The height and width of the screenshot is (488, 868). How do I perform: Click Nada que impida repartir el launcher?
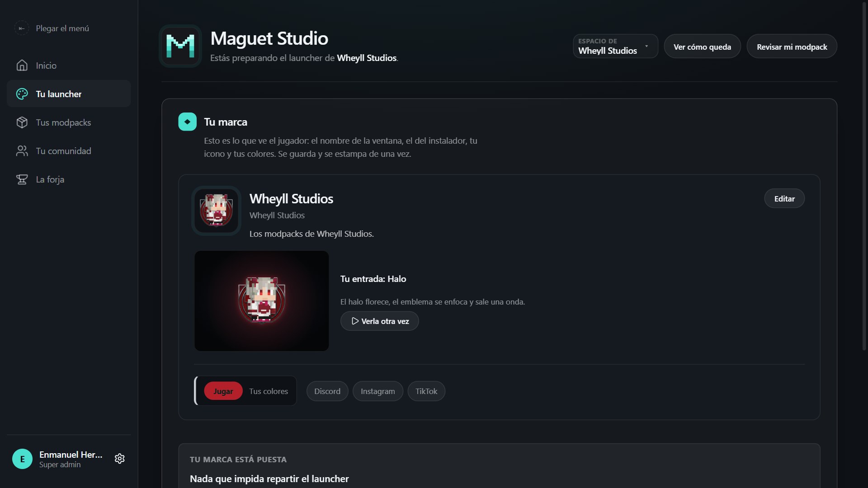[269, 479]
